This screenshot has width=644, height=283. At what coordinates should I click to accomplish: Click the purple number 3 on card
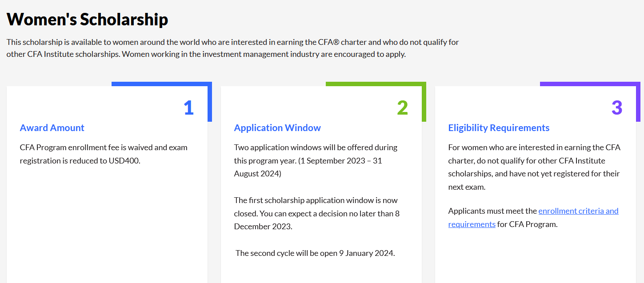tap(617, 108)
